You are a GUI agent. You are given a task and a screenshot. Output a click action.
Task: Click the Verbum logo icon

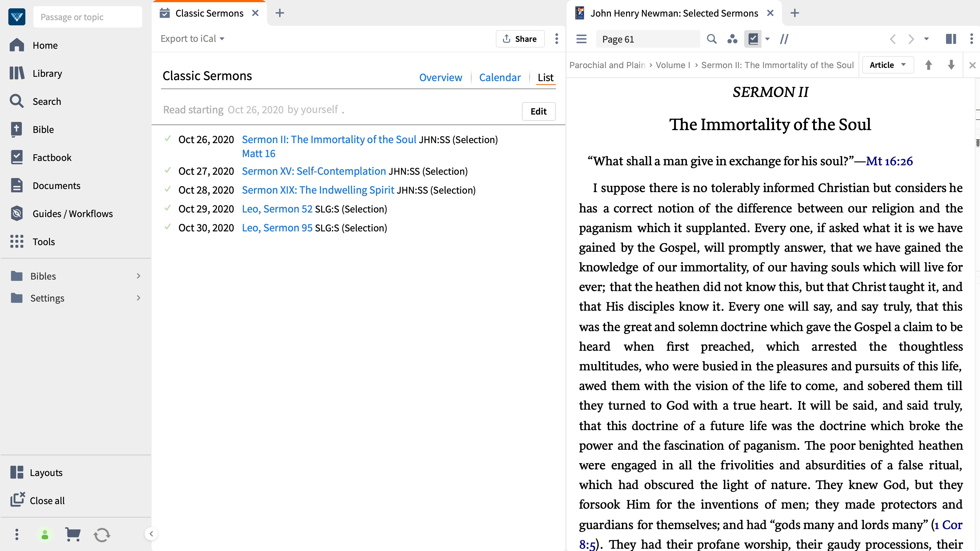click(17, 17)
